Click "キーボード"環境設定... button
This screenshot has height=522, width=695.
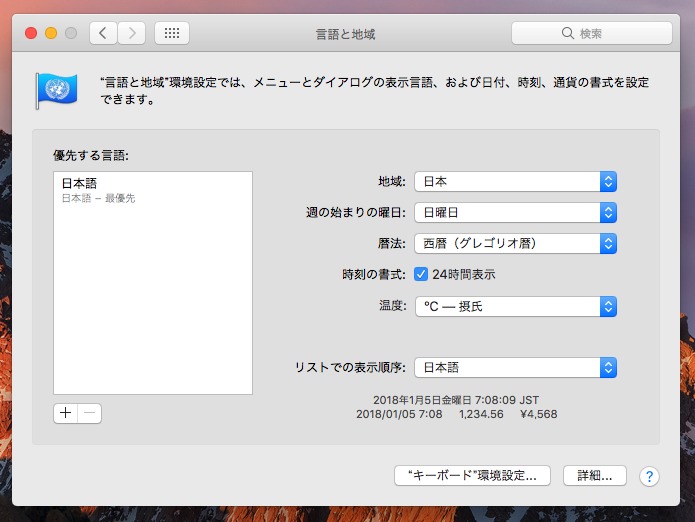472,475
